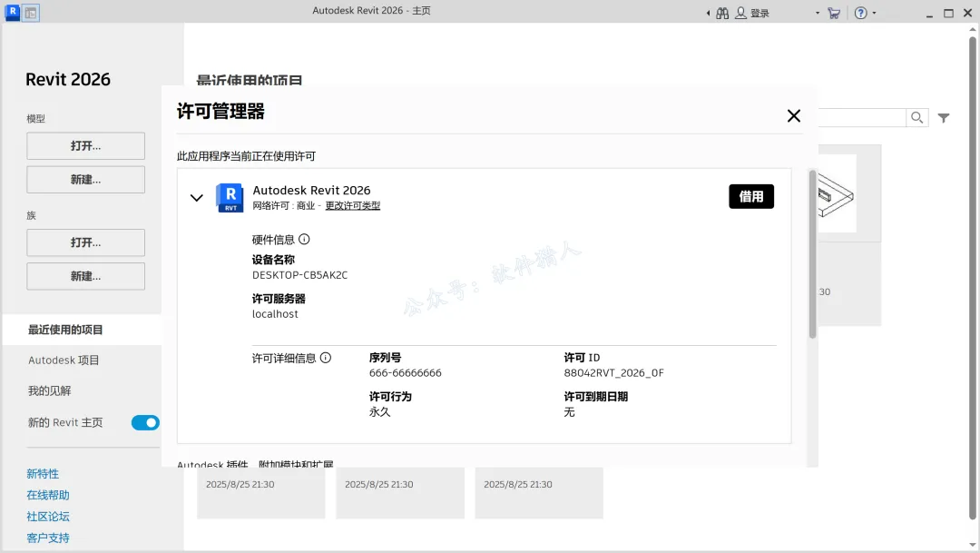Open the 社区论坛 link

point(48,516)
